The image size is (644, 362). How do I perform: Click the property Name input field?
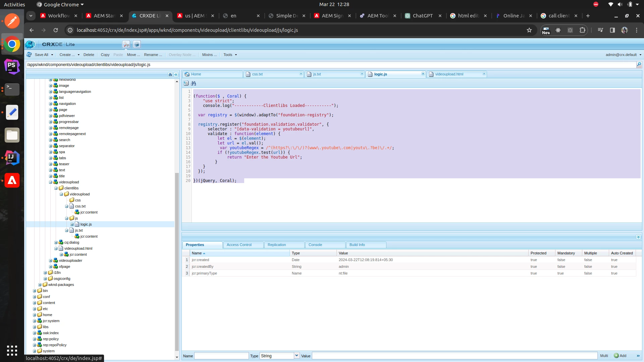coord(221,356)
